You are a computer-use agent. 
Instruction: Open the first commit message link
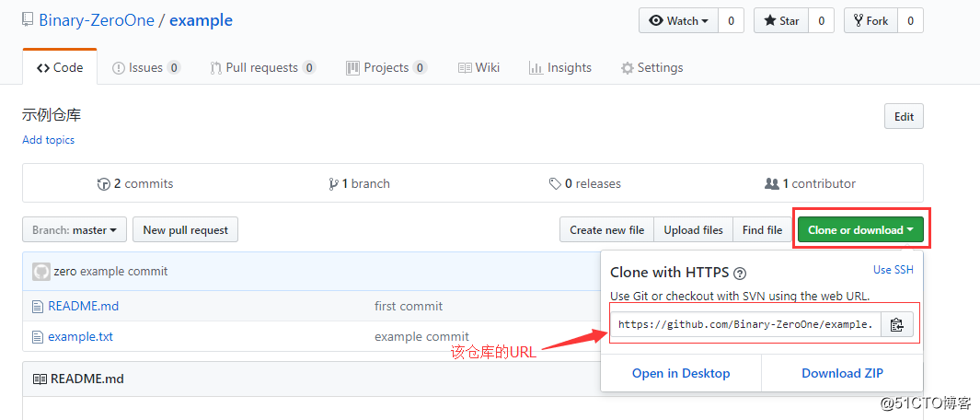(x=409, y=306)
